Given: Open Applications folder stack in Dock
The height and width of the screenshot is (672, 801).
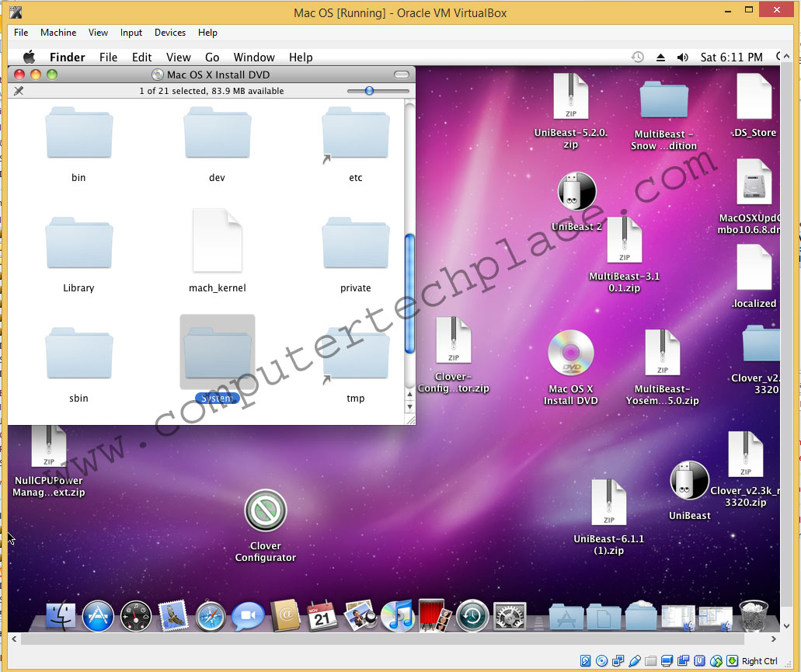Looking at the screenshot, I should (x=566, y=617).
